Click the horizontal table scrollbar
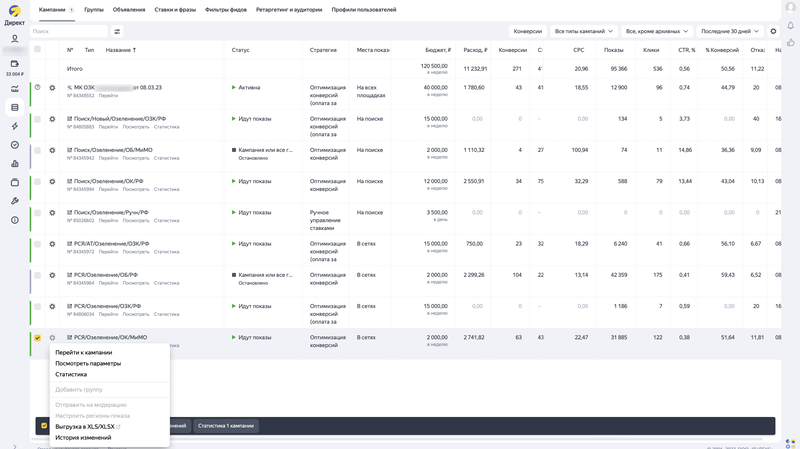800x449 pixels. (397, 439)
